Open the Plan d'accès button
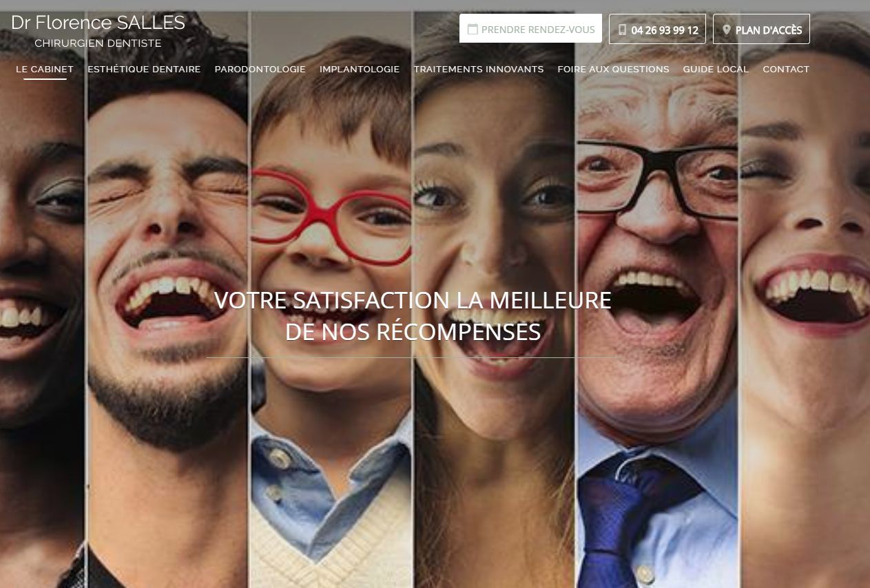The image size is (870, 588). (x=761, y=29)
